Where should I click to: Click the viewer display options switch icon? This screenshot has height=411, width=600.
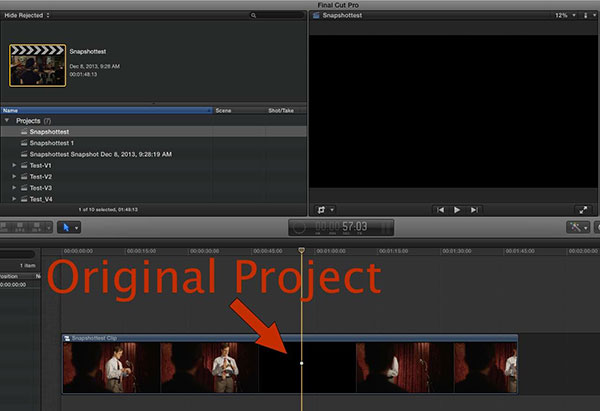585,15
